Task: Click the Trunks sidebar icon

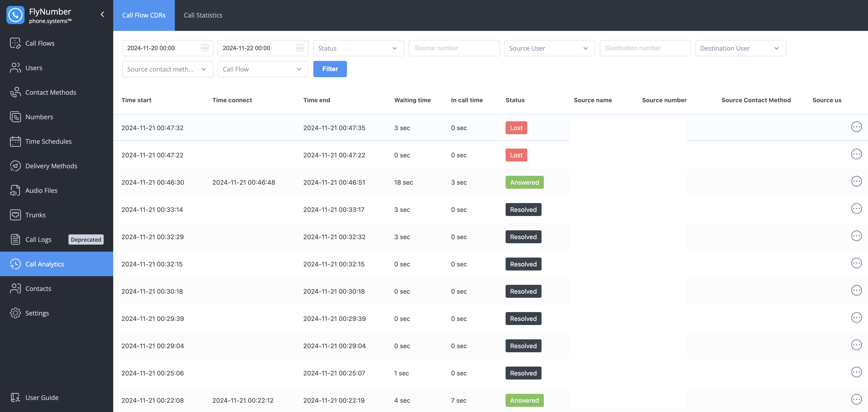Action: [15, 215]
